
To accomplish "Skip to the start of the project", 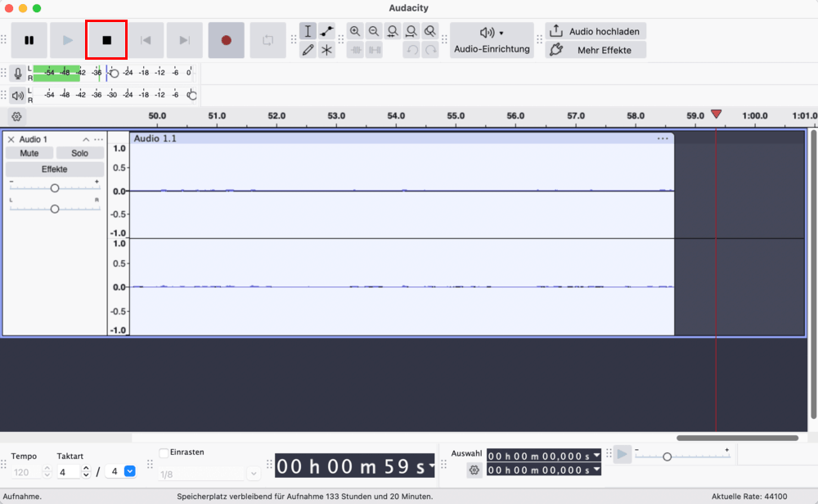I will click(x=146, y=40).
